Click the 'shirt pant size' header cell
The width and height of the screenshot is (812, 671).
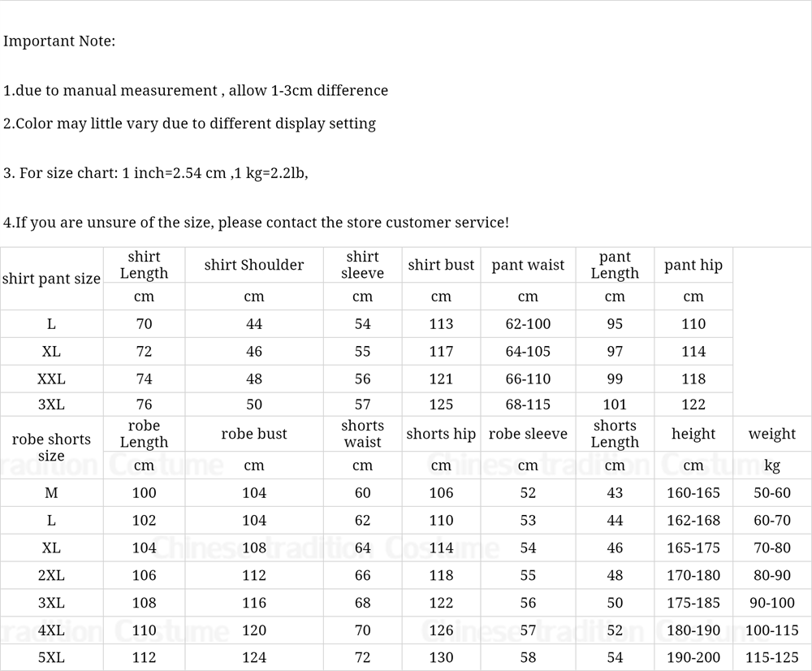tap(51, 279)
